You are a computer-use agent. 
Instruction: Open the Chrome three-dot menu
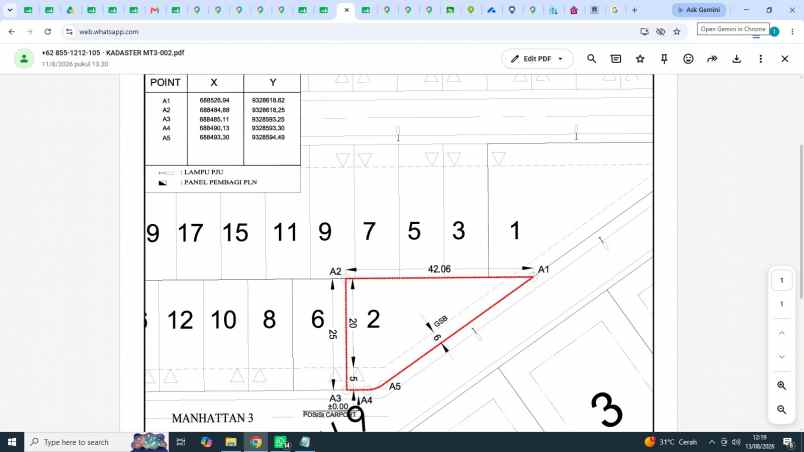coord(792,32)
